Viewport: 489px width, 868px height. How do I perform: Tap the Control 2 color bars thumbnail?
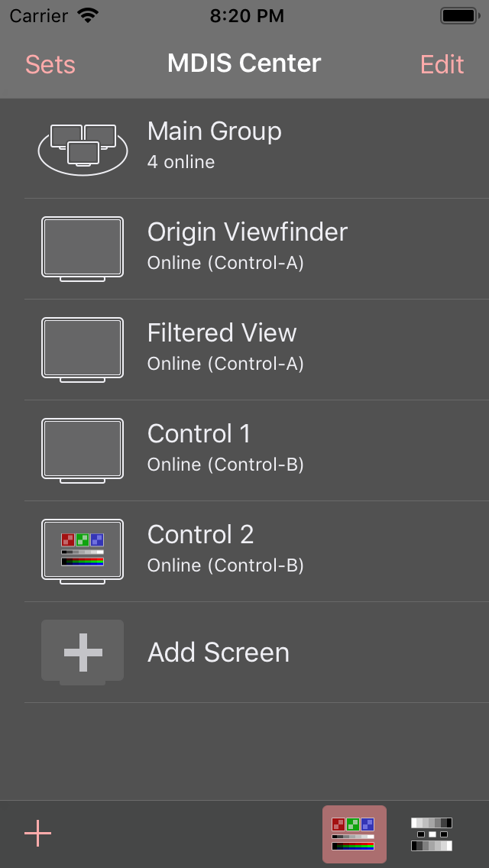point(83,551)
